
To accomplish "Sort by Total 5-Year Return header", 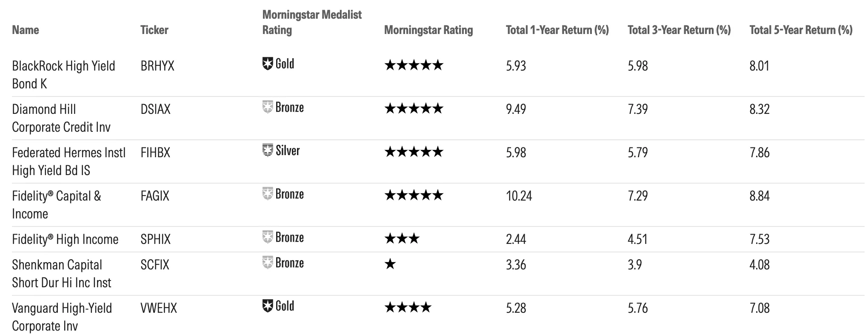I will tap(801, 30).
